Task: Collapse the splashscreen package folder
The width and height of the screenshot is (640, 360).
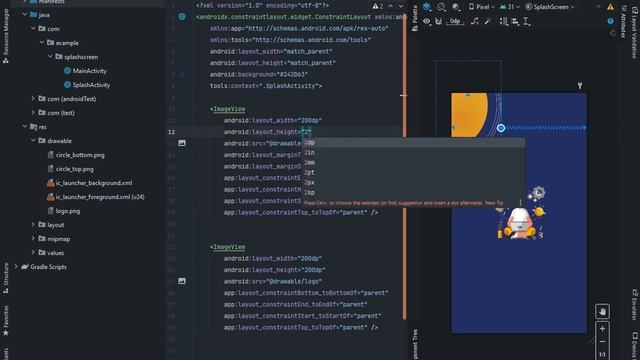Action: [50, 57]
